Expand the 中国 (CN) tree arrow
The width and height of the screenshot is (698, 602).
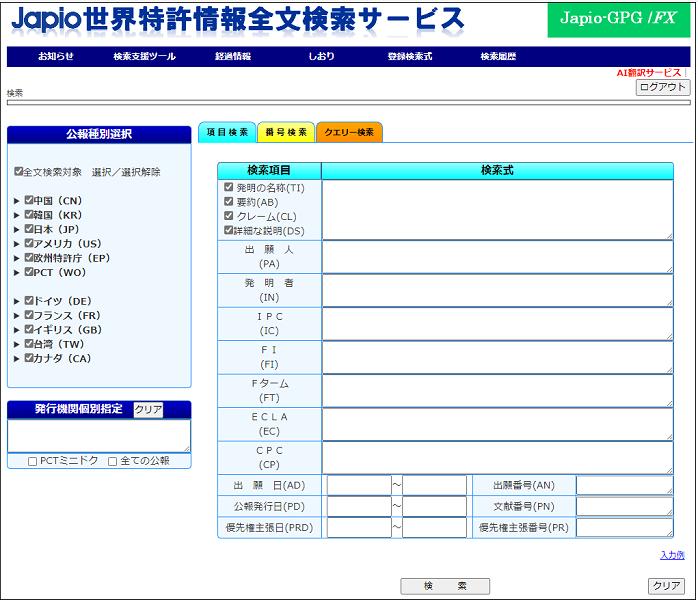click(x=16, y=201)
